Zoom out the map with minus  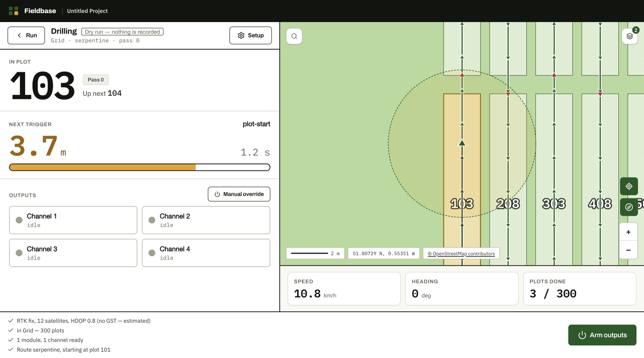pos(628,250)
